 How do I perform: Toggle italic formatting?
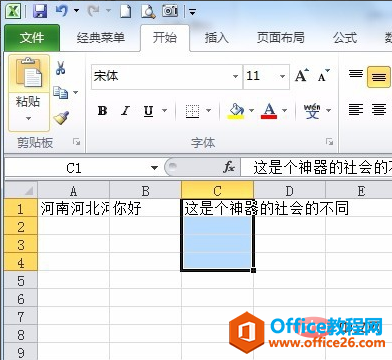coord(126,110)
